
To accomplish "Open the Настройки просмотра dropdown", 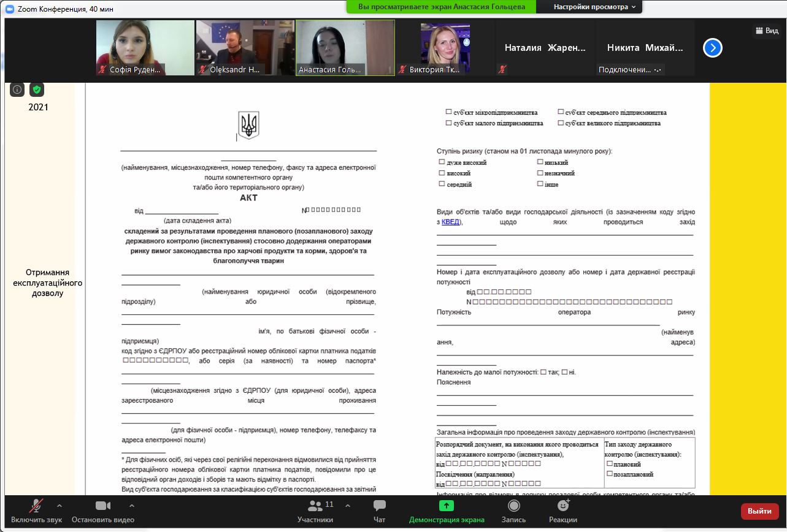I will [x=594, y=7].
